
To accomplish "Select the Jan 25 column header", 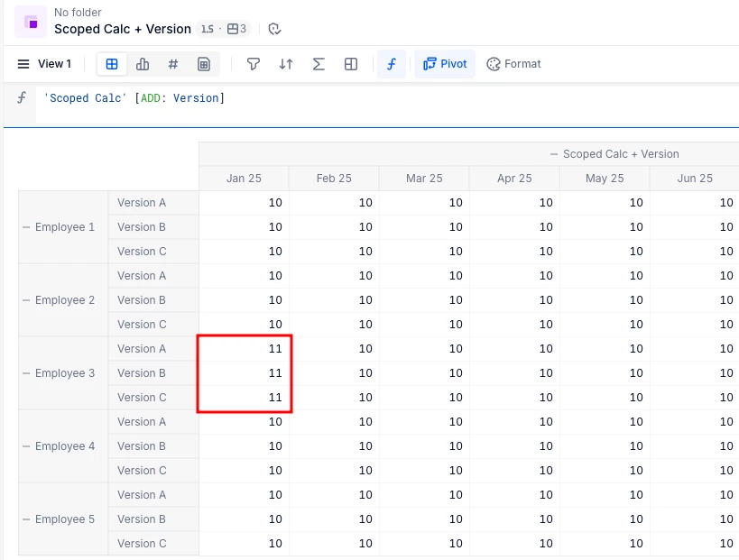I will coord(244,179).
